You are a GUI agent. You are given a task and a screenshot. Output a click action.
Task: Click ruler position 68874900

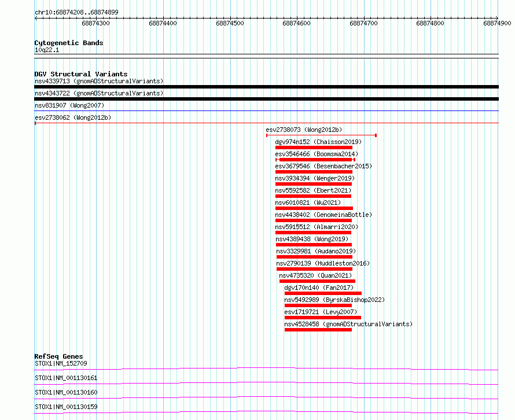click(497, 23)
